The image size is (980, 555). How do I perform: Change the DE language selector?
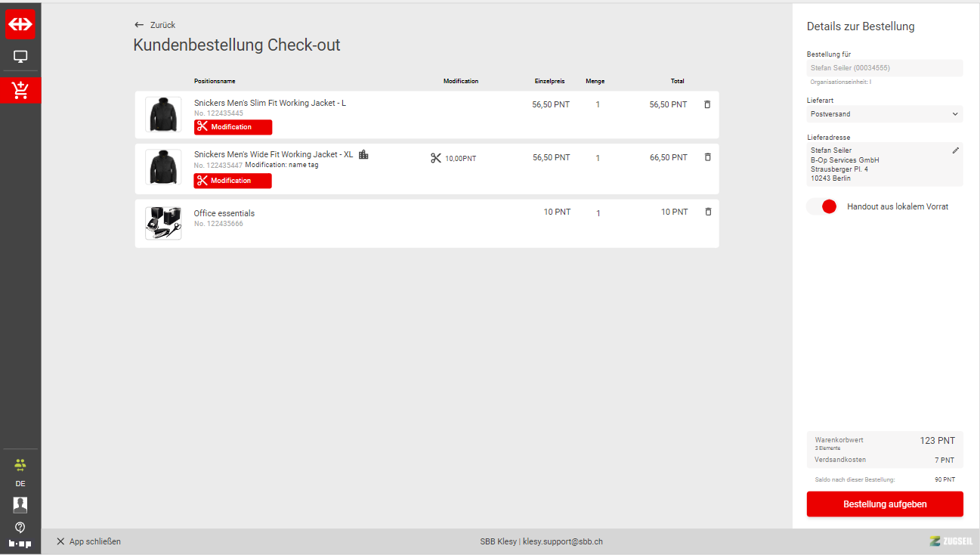click(20, 483)
